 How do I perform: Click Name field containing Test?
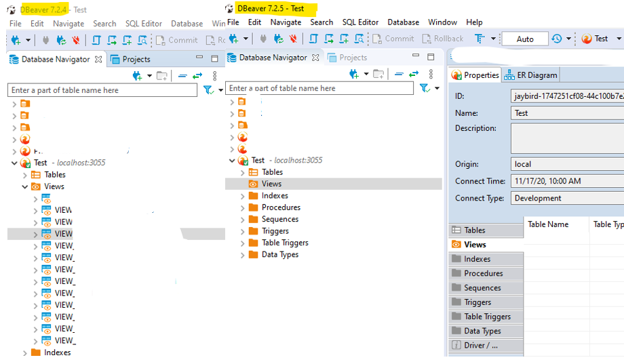(567, 113)
